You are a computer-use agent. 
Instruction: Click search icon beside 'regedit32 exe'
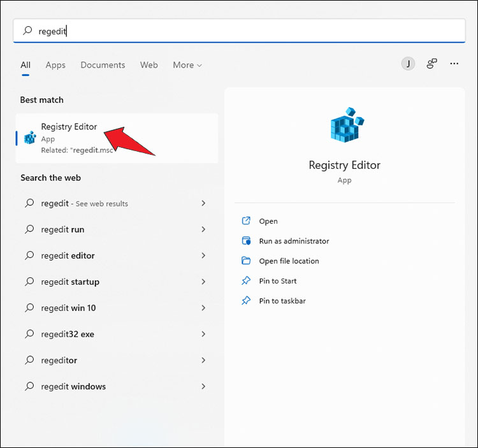click(x=29, y=334)
